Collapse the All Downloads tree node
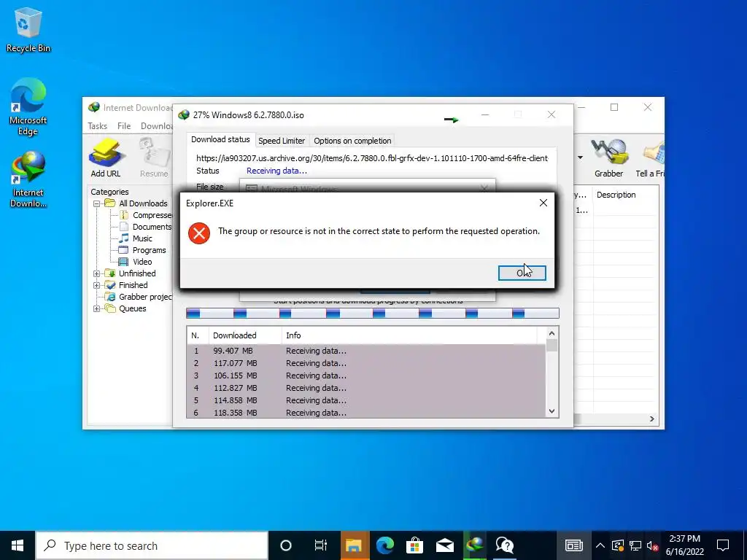 (97, 203)
